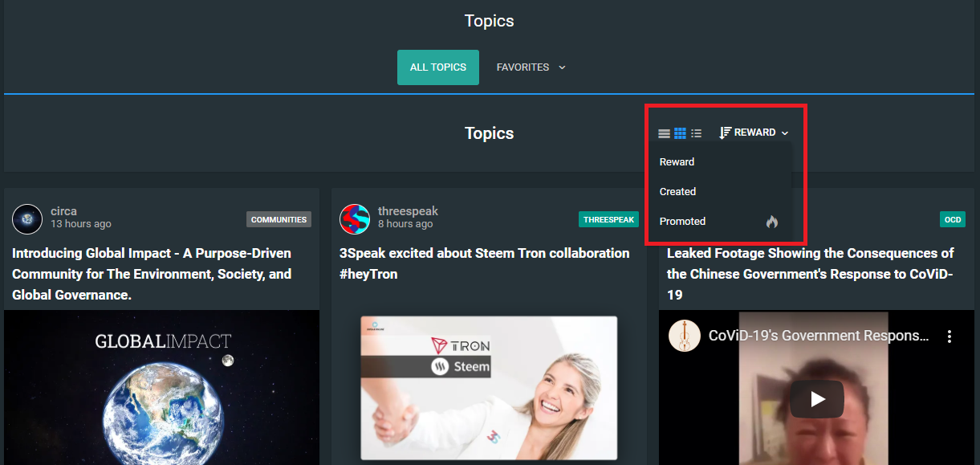Collapse the Reward sort dropdown
Screen dimensions: 980x465
click(754, 133)
